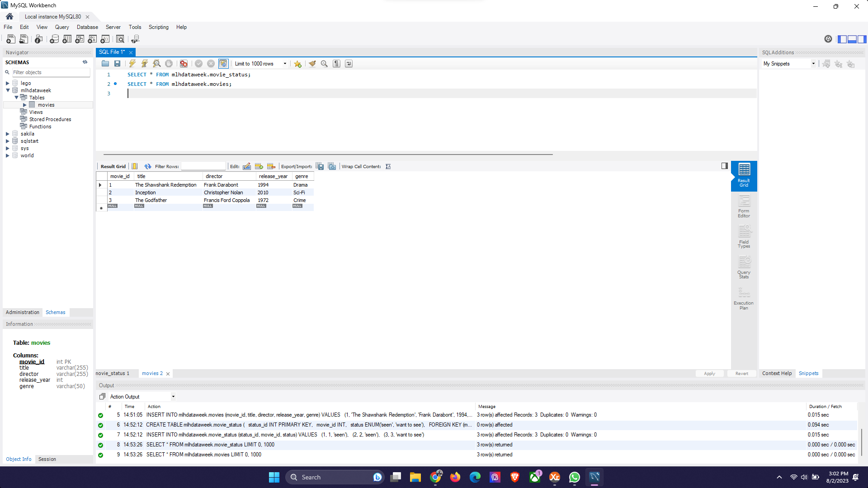This screenshot has height=488, width=868.
Task: Open the Database menu
Action: 87,27
